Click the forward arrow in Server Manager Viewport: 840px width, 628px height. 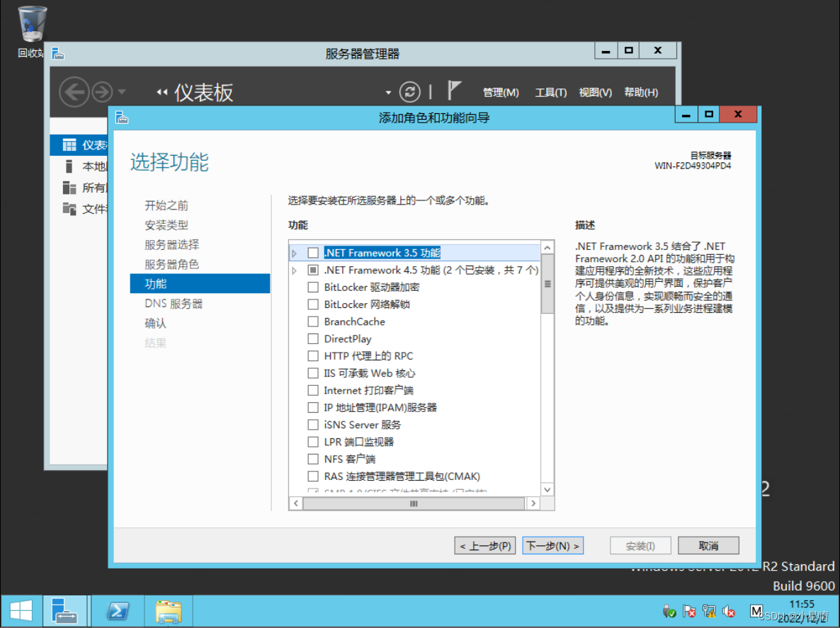click(102, 92)
